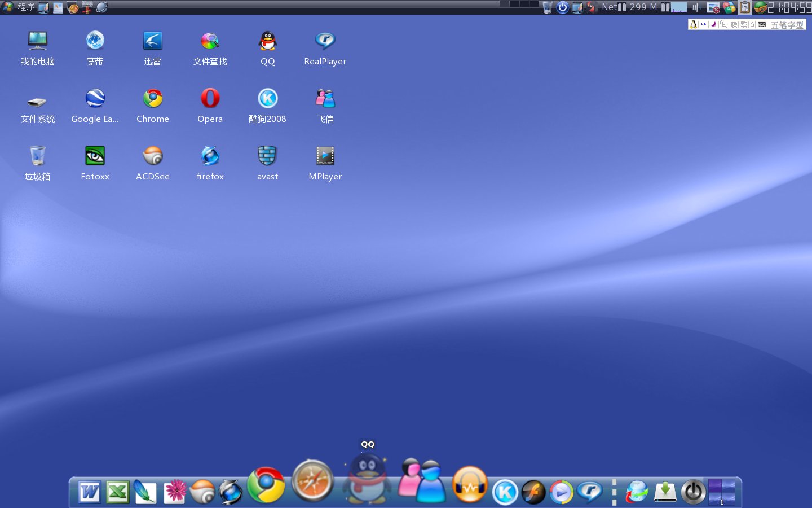
Task: Click the green globe tray icon
Action: click(760, 7)
